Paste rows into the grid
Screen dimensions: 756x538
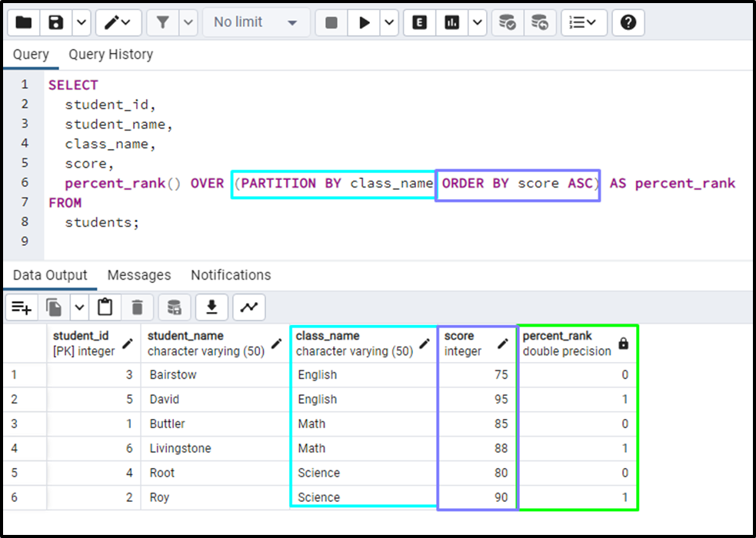click(x=105, y=307)
